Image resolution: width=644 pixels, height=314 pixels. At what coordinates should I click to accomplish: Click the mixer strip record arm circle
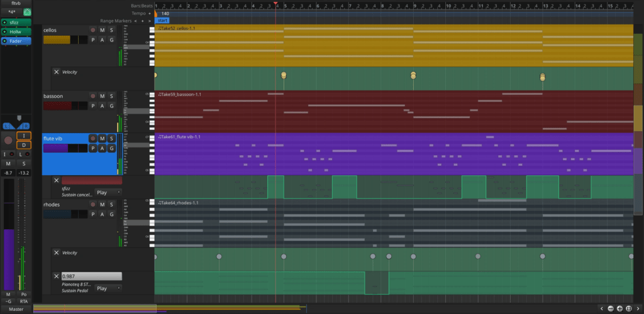pos(8,140)
